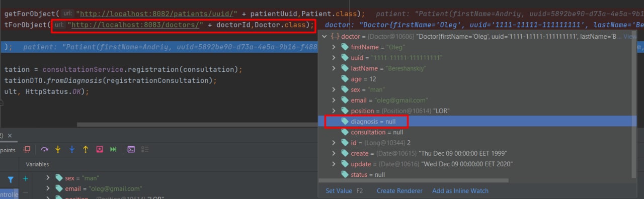
Task: Click the HttpStatus.OK code line
Action: [46, 91]
